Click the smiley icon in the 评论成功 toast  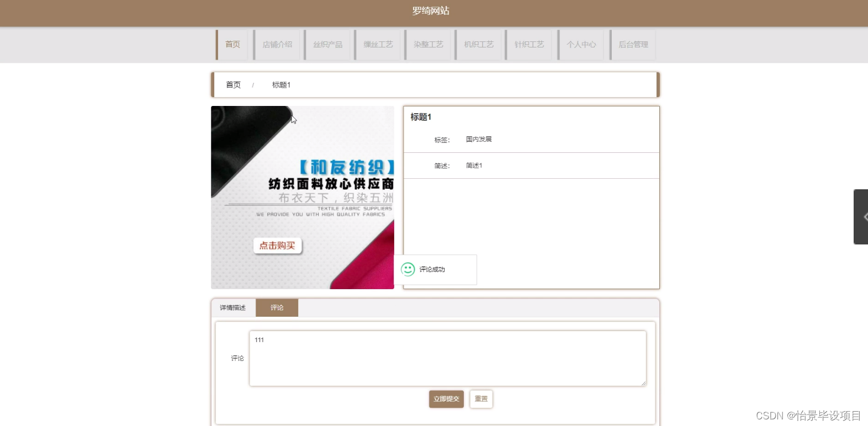click(408, 269)
